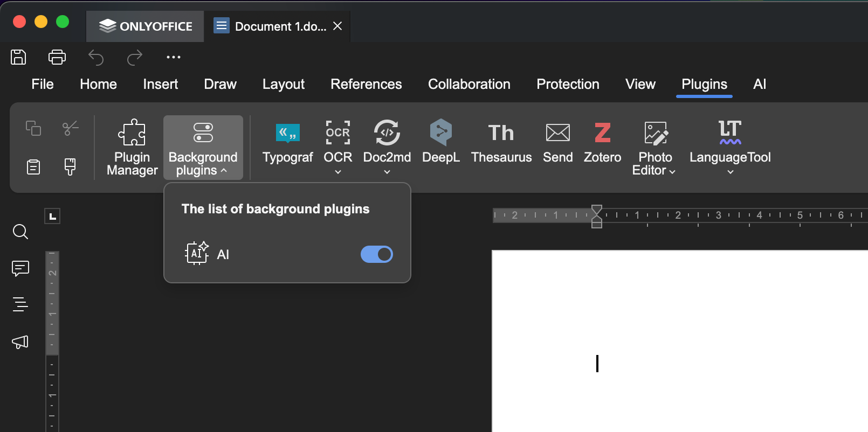The width and height of the screenshot is (868, 432).
Task: Switch to the References tab
Action: pyautogui.click(x=366, y=84)
